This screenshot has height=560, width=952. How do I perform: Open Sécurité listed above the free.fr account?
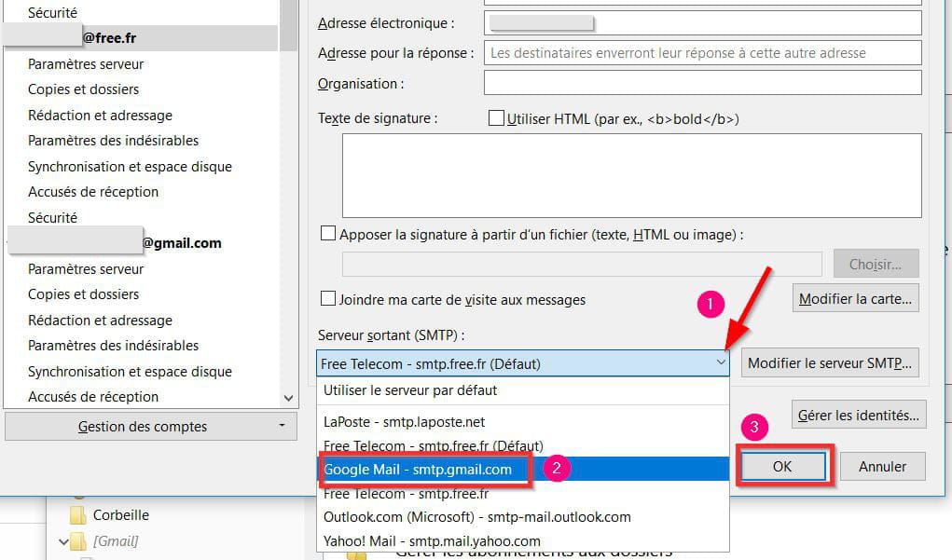[53, 12]
